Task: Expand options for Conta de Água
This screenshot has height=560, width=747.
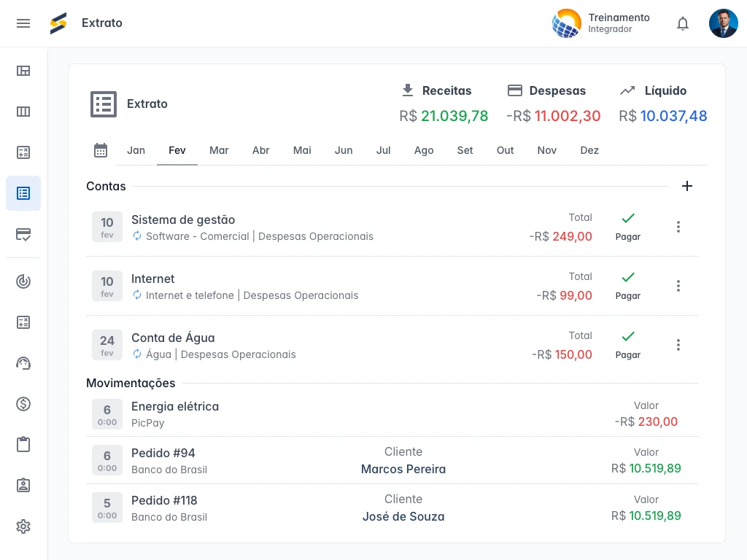Action: click(678, 345)
